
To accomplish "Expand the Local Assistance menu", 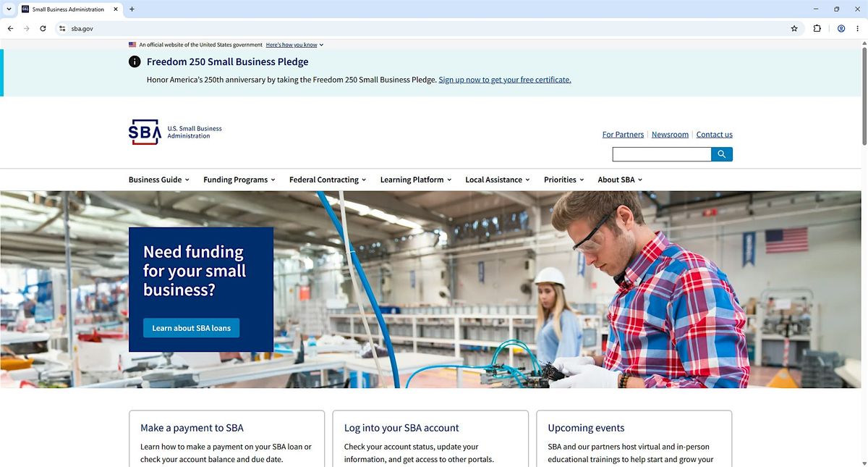I will tap(498, 180).
